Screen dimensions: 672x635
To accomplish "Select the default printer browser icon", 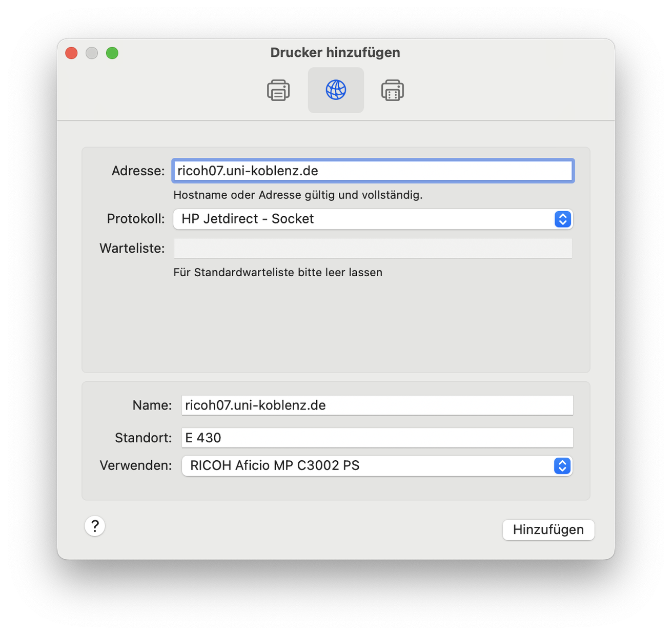I will pos(278,90).
